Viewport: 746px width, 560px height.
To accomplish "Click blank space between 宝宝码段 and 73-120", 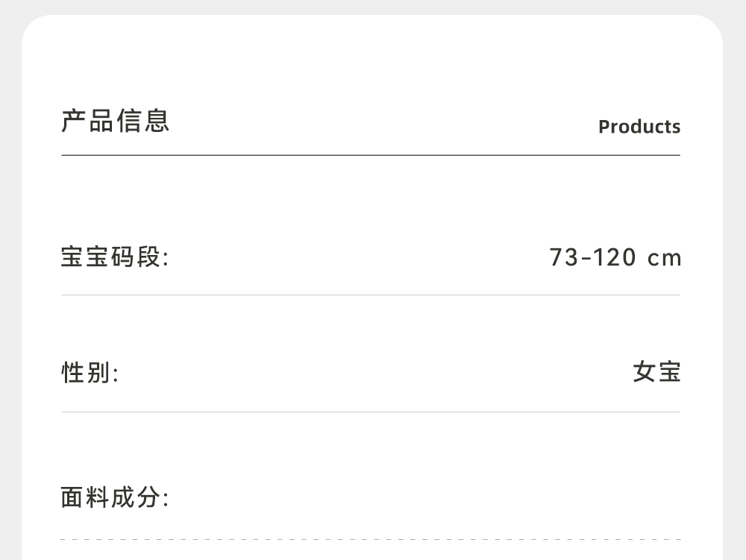I will (358, 257).
